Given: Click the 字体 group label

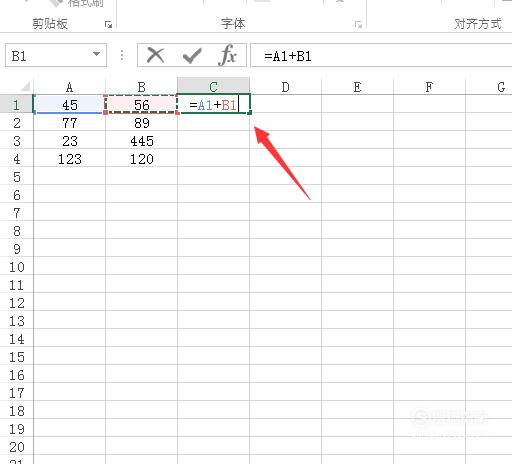Looking at the screenshot, I should [x=233, y=24].
